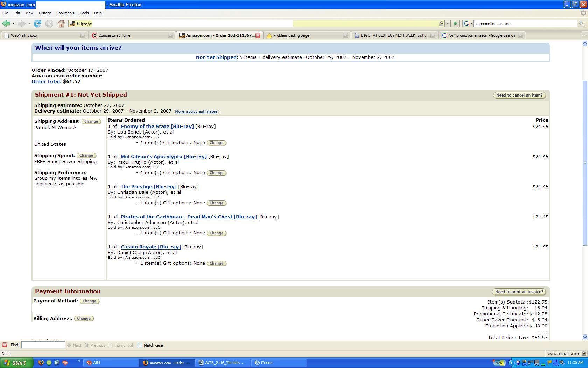Click Need to cancel an item button

pyautogui.click(x=519, y=95)
